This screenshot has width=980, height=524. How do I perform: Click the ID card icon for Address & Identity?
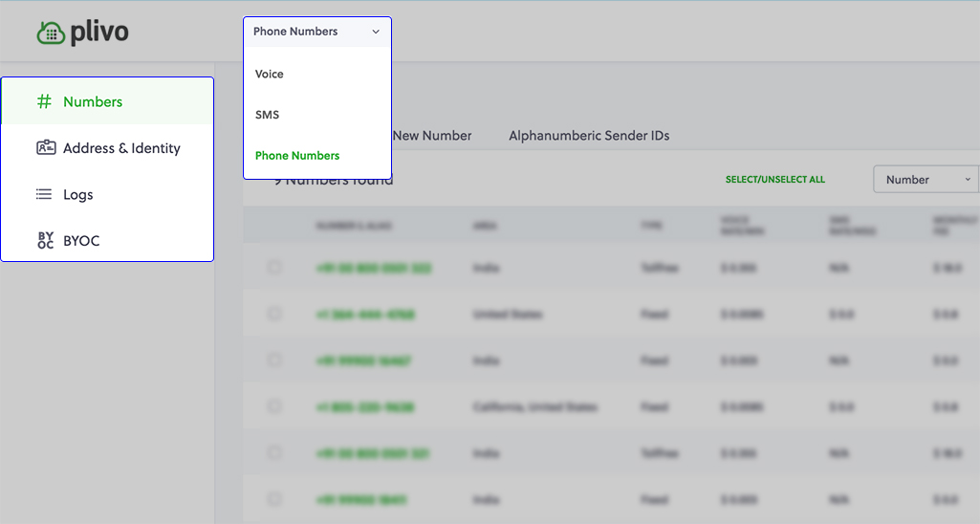[x=45, y=148]
